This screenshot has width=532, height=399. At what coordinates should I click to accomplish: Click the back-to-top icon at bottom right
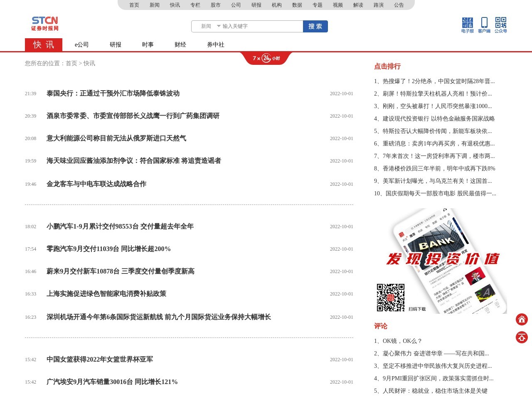(522, 337)
